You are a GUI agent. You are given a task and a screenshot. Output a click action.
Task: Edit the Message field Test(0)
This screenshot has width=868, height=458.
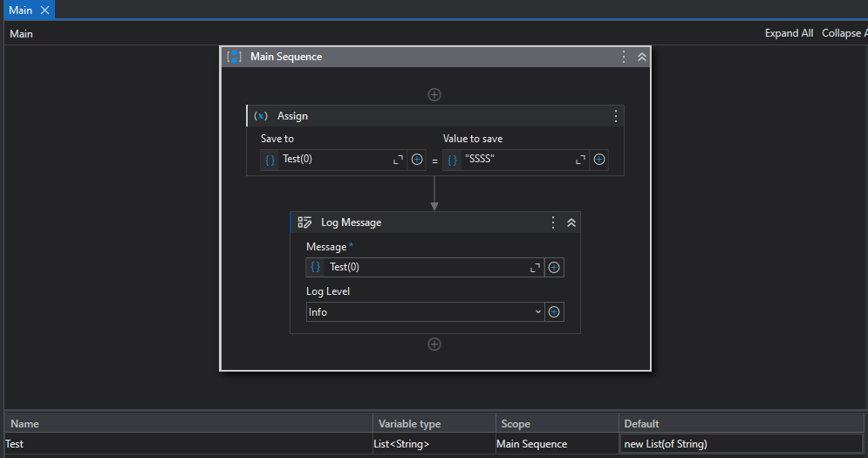[x=427, y=267]
